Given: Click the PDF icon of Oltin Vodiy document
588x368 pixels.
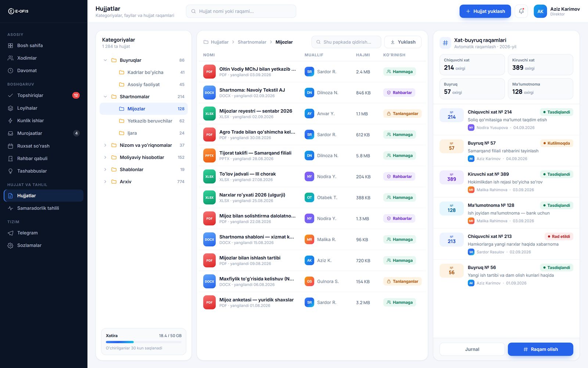Looking at the screenshot, I should [x=209, y=72].
